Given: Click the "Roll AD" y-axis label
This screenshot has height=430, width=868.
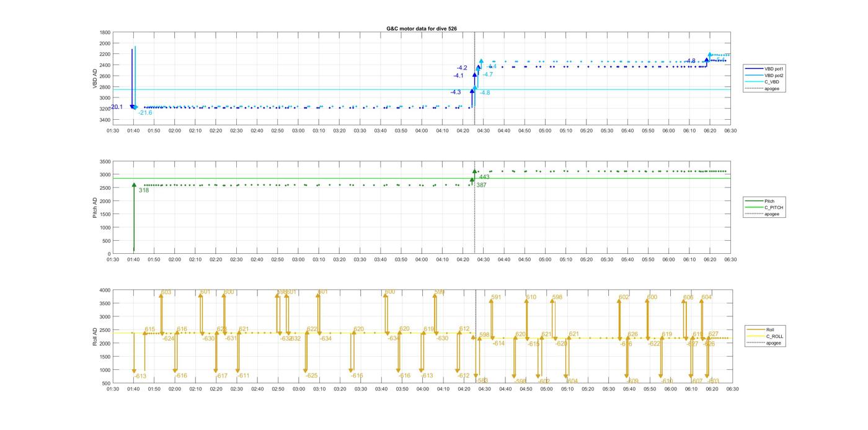Looking at the screenshot, I should (95, 336).
